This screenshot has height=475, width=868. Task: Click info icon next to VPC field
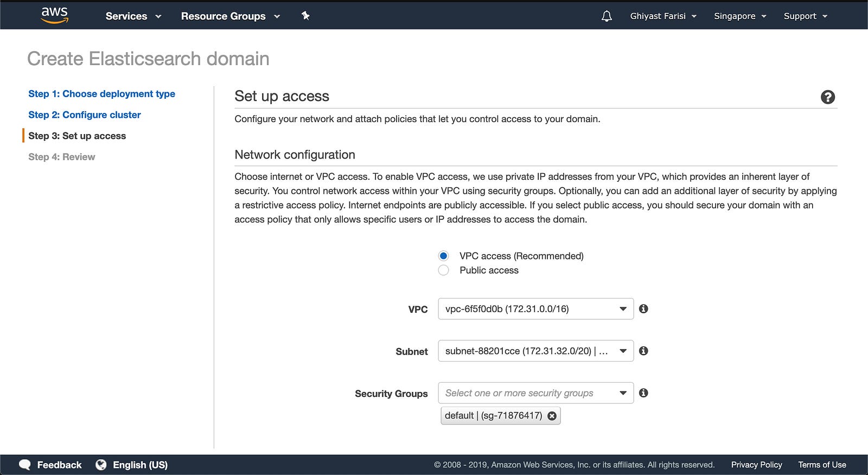click(643, 309)
